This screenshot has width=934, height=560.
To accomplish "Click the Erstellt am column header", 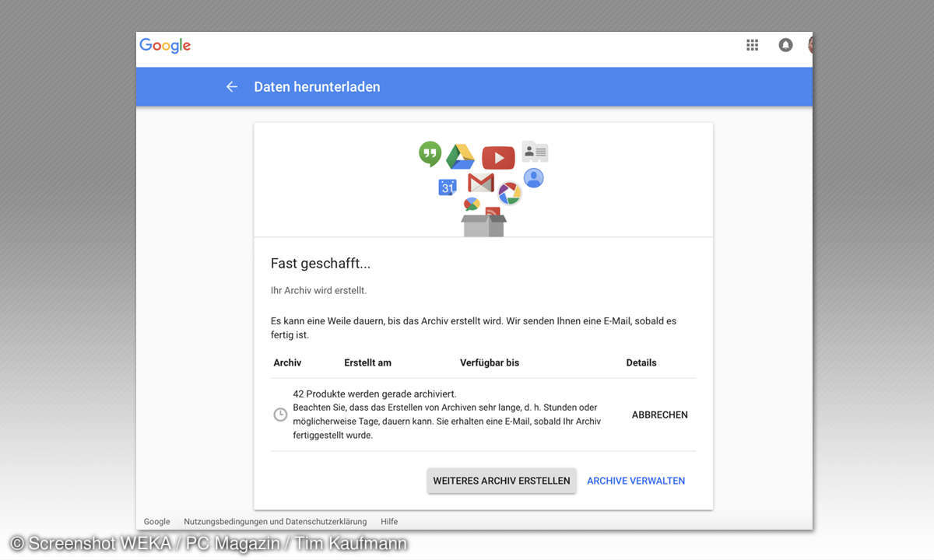I will tap(367, 362).
